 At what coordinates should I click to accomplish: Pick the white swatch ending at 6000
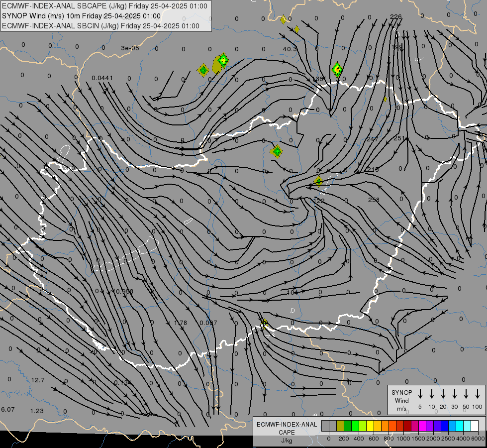tap(475, 426)
